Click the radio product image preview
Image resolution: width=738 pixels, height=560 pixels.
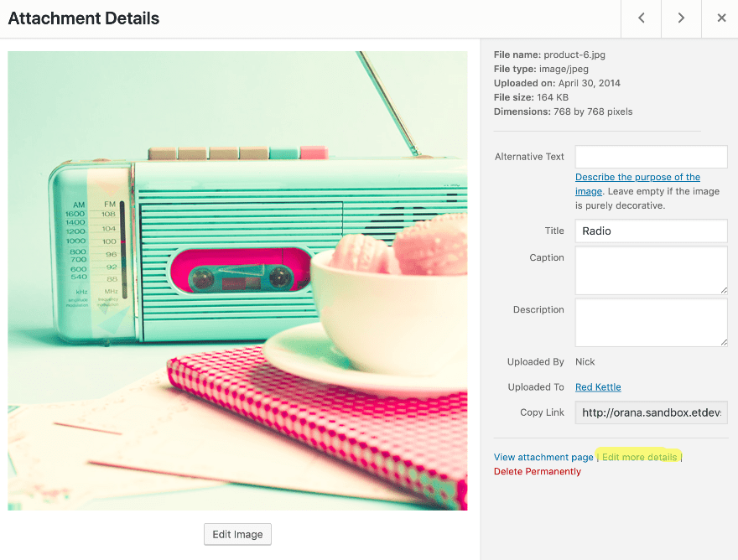pyautogui.click(x=237, y=281)
